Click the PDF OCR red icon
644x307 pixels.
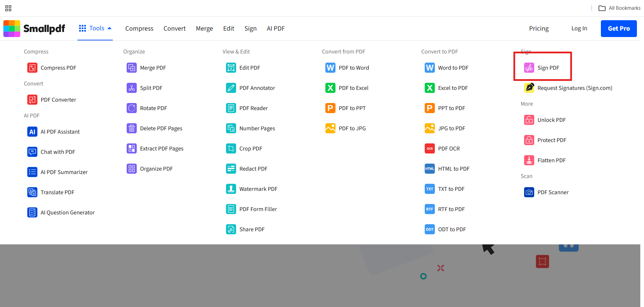coord(430,148)
